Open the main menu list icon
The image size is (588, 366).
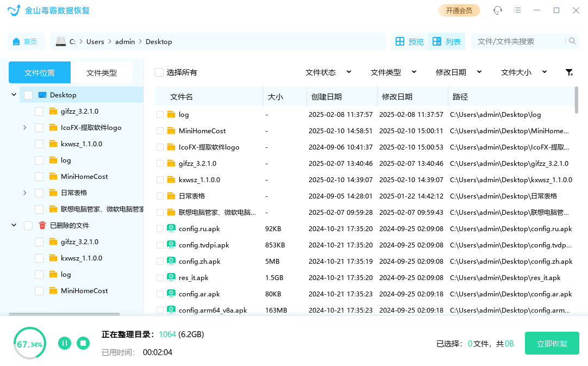pos(517,10)
